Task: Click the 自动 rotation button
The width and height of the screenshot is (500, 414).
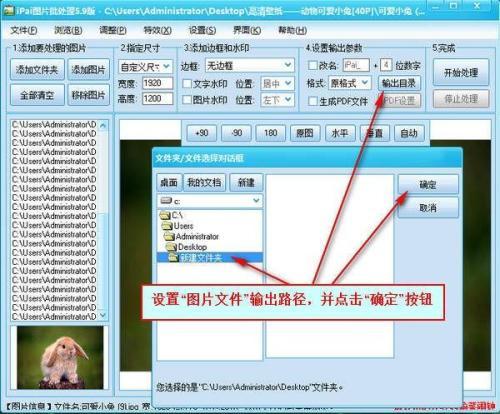Action: 409,133
